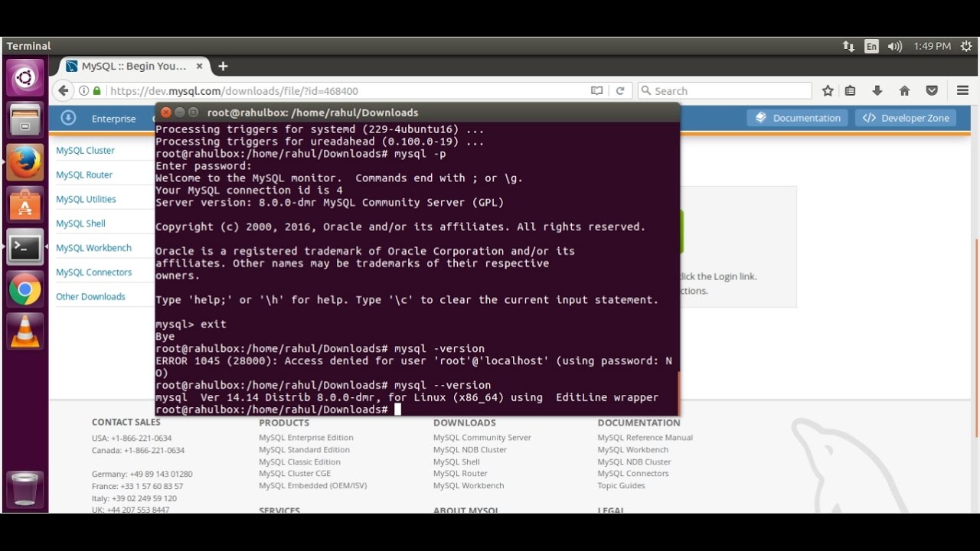Open Trash in launcher

(x=24, y=489)
